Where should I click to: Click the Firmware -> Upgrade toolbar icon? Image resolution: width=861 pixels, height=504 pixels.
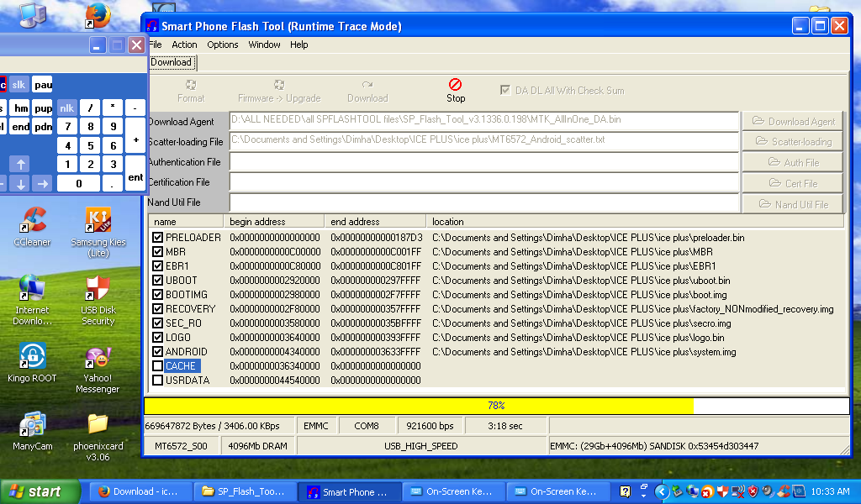tap(279, 85)
